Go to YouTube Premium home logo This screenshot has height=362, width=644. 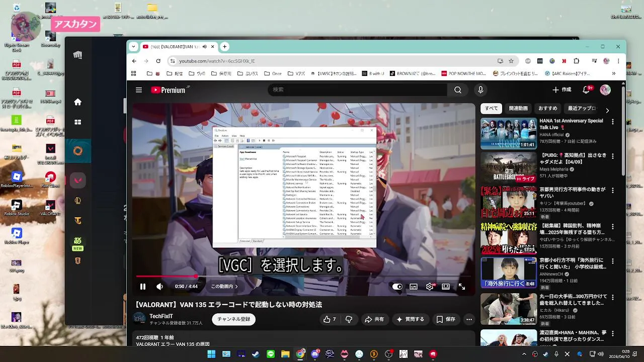(169, 90)
